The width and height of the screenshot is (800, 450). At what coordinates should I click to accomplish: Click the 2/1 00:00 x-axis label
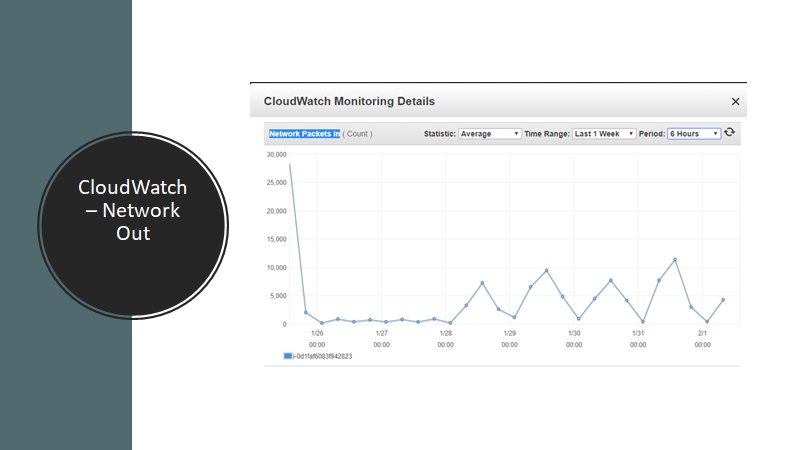(x=702, y=339)
